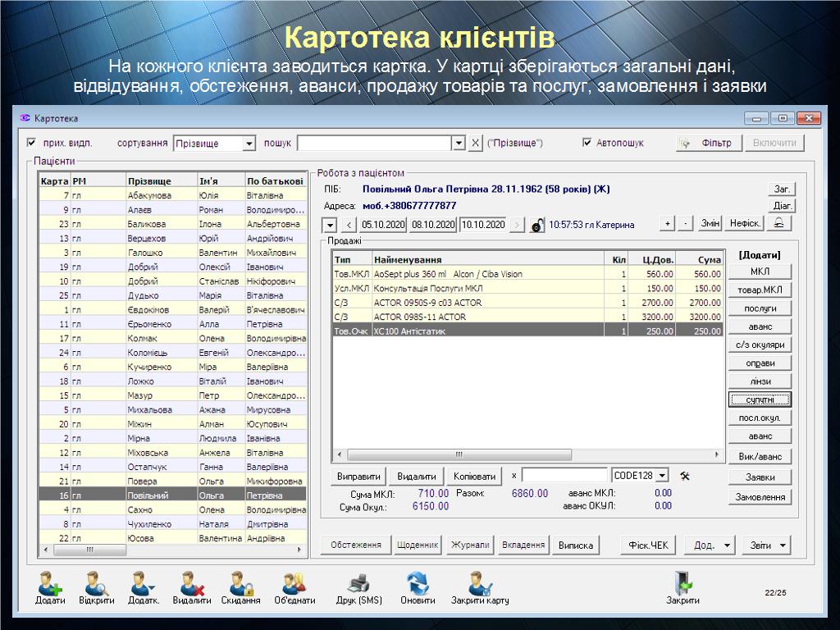
Task: Disable the Автопошук checkbox
Action: pyautogui.click(x=587, y=143)
